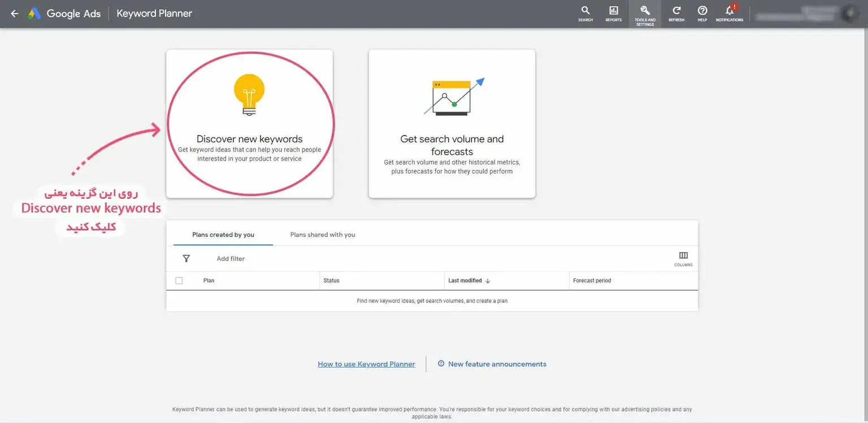Open the Search magnifier tool
Viewport: 868px width, 423px height.
click(x=585, y=14)
